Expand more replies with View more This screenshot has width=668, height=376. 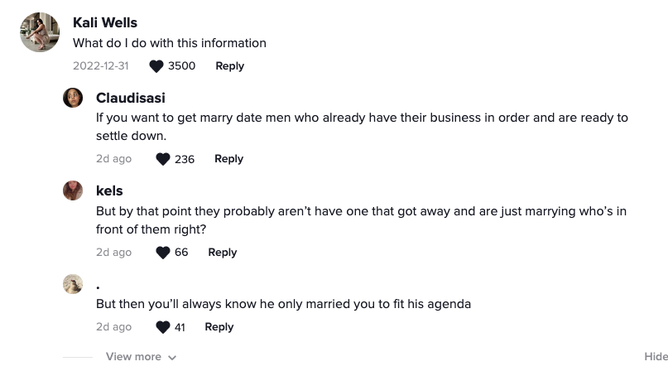tap(141, 357)
